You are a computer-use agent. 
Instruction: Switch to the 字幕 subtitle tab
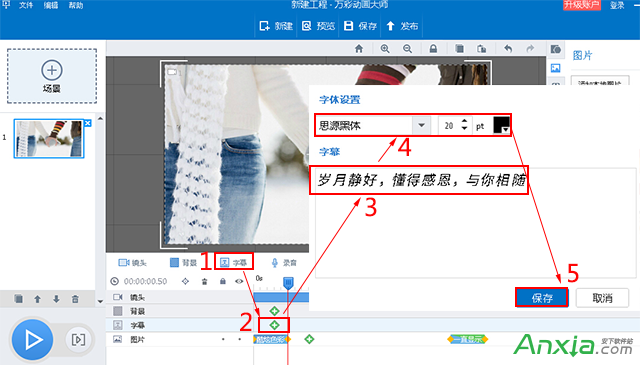pyautogui.click(x=234, y=263)
